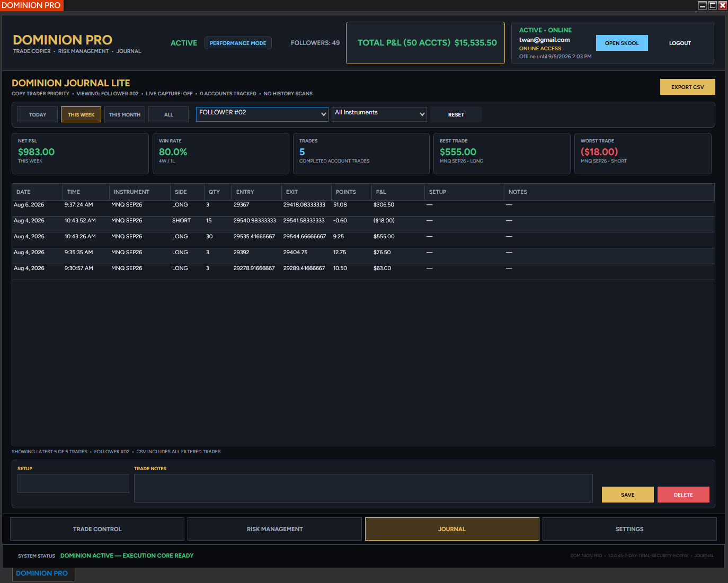Open the Trade Control tab

tap(97, 529)
